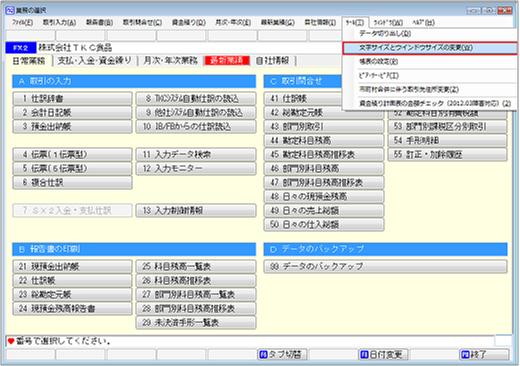Viewport: 520px width, 366px height.
Task: Open 29 未決済手形一覧表
Action: (196, 323)
